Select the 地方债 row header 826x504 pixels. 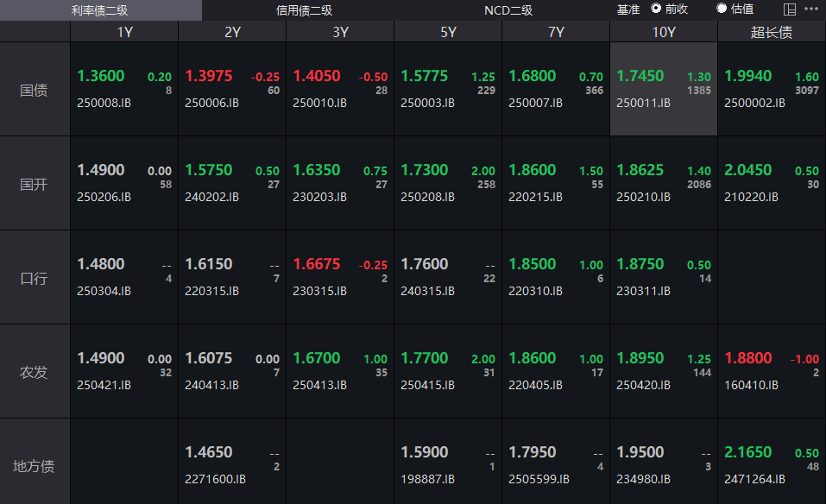pyautogui.click(x=35, y=466)
